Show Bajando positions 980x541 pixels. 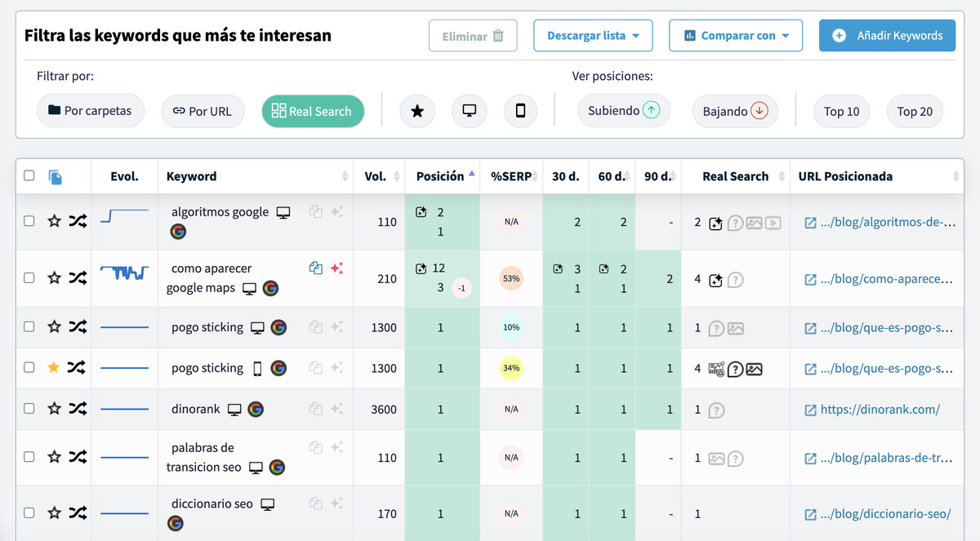(735, 111)
